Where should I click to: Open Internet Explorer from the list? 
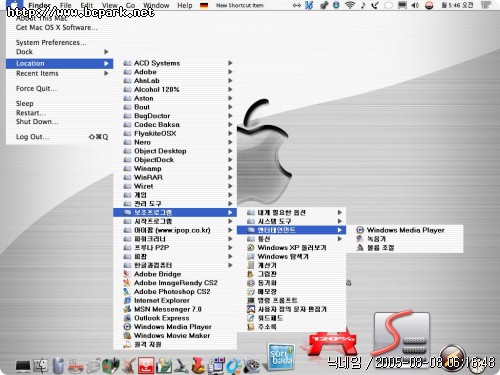click(x=175, y=300)
